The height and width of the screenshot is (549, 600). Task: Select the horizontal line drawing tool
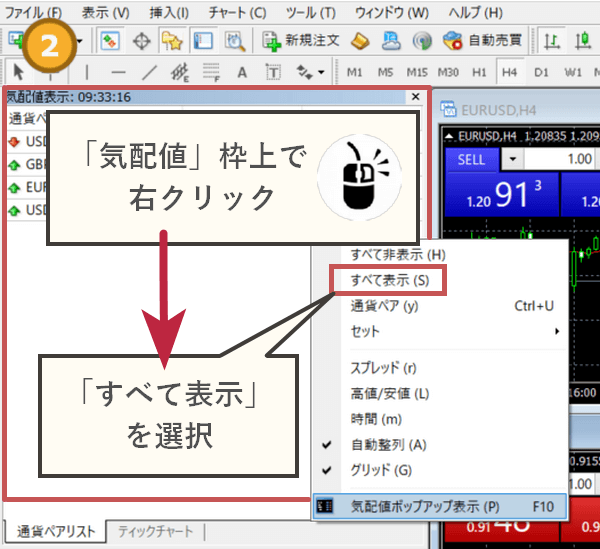coord(118,72)
